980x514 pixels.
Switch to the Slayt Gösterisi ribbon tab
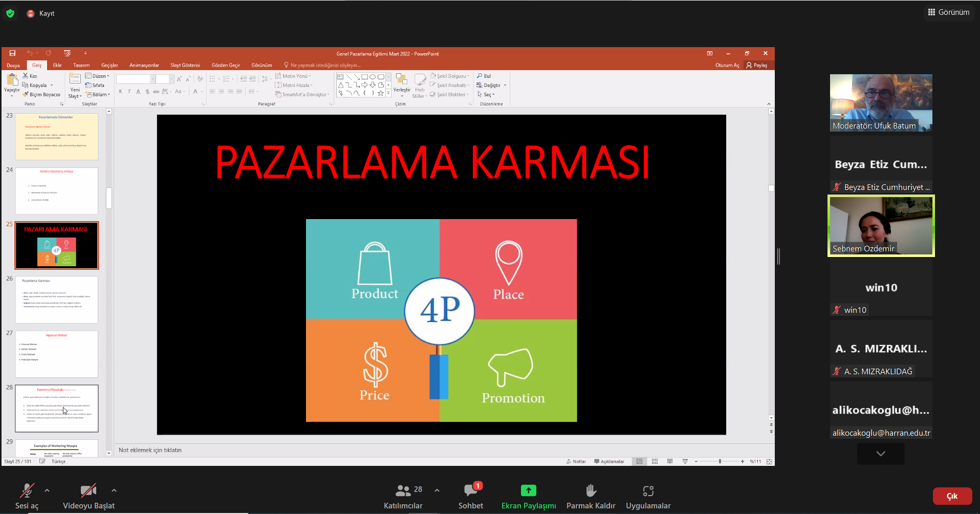(185, 66)
